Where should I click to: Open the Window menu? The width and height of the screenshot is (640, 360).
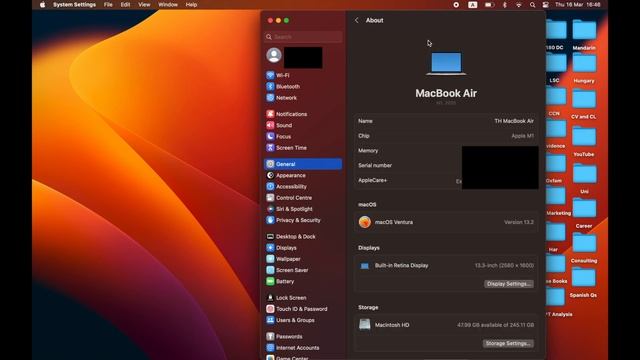click(x=168, y=5)
